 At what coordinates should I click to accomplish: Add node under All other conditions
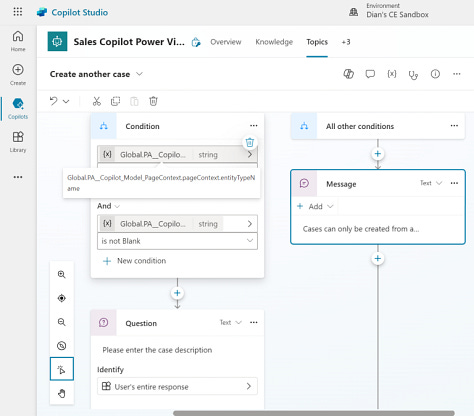point(378,154)
